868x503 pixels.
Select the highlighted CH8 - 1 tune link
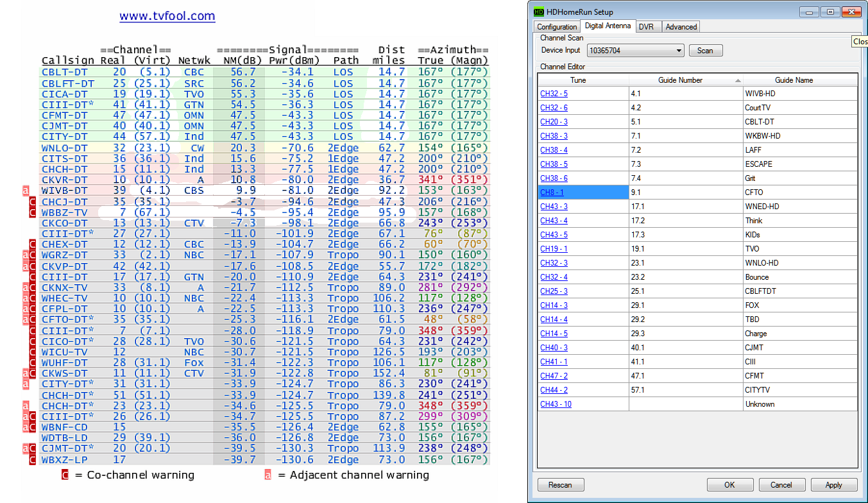552,192
